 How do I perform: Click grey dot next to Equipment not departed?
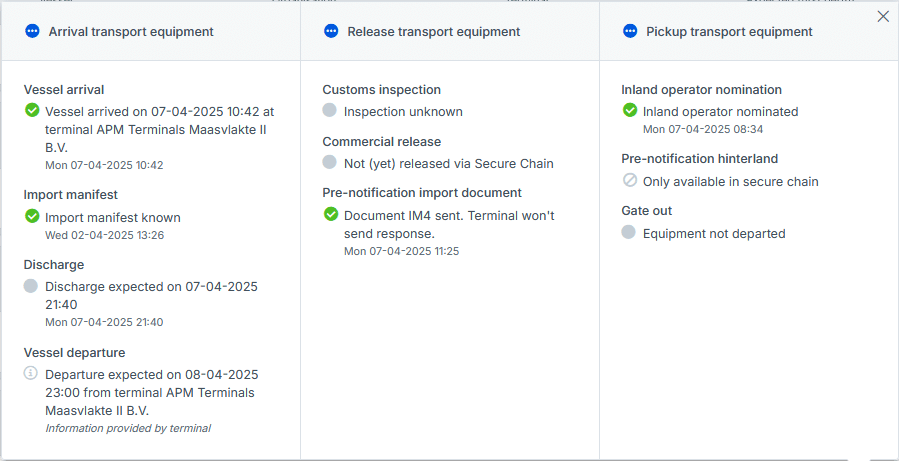[x=630, y=232]
